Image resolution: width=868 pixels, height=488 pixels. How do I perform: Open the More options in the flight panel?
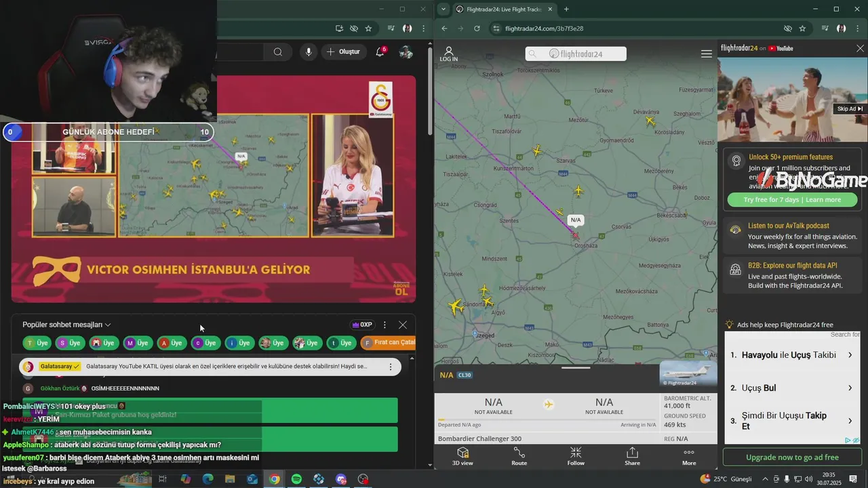click(x=689, y=456)
